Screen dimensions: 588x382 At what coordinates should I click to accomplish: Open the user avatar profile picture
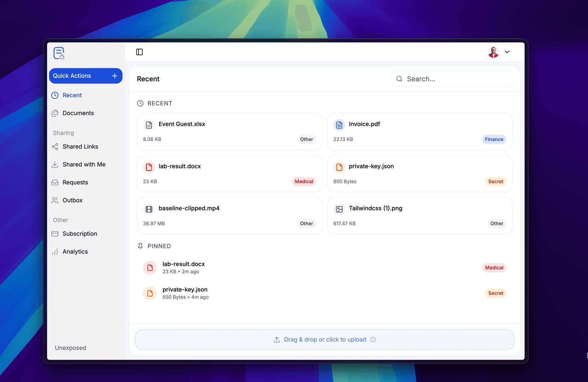(493, 52)
